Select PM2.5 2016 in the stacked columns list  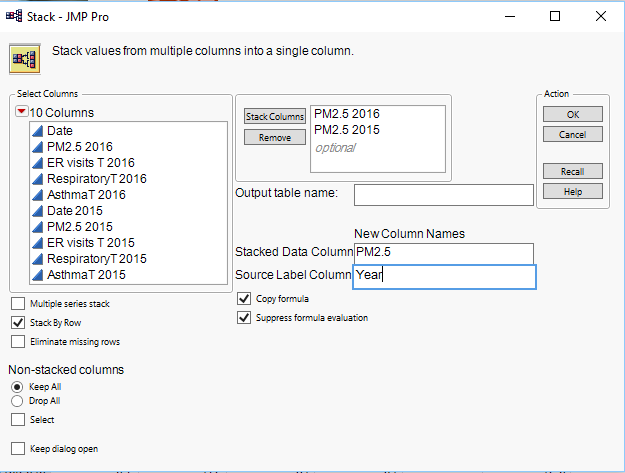[x=346, y=114]
